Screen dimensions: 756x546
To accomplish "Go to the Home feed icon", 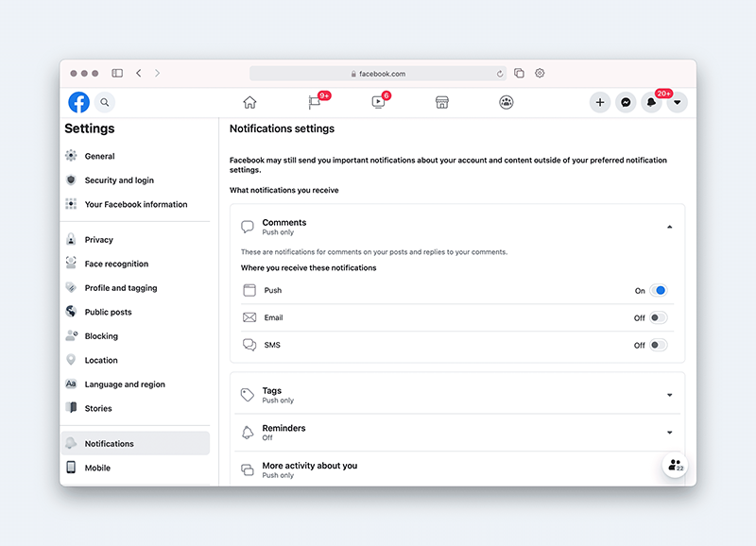I will pyautogui.click(x=249, y=102).
